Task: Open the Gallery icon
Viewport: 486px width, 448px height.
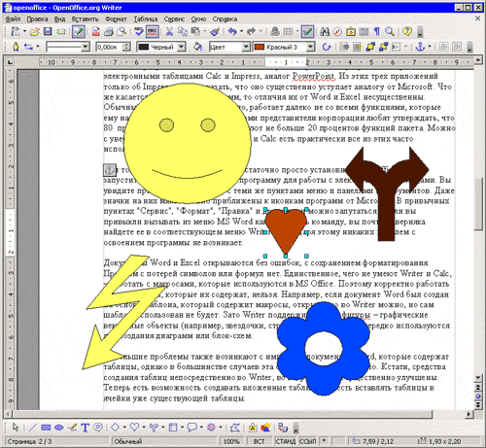Action: point(351,31)
